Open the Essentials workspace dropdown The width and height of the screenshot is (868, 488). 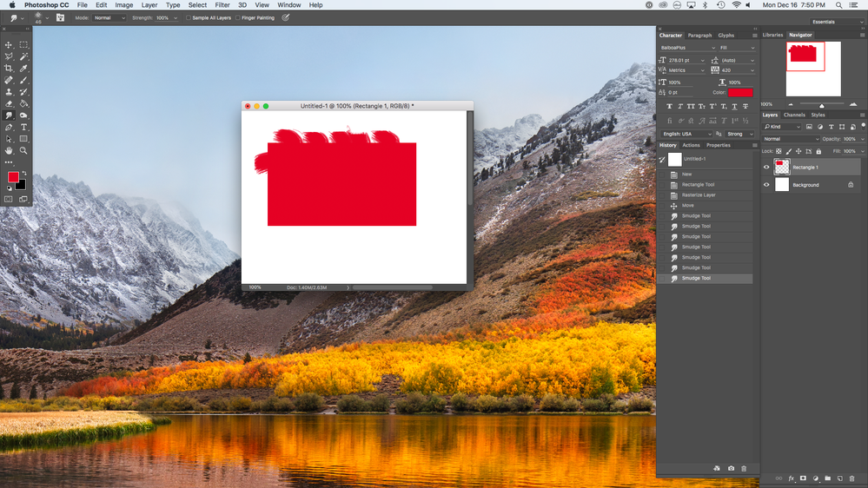click(x=837, y=22)
